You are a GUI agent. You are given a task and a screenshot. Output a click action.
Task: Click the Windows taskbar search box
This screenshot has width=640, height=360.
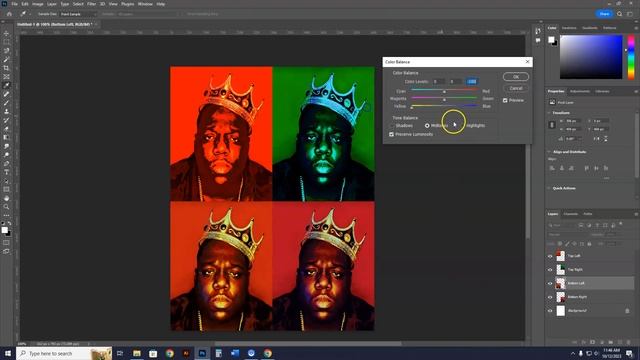[64, 353]
